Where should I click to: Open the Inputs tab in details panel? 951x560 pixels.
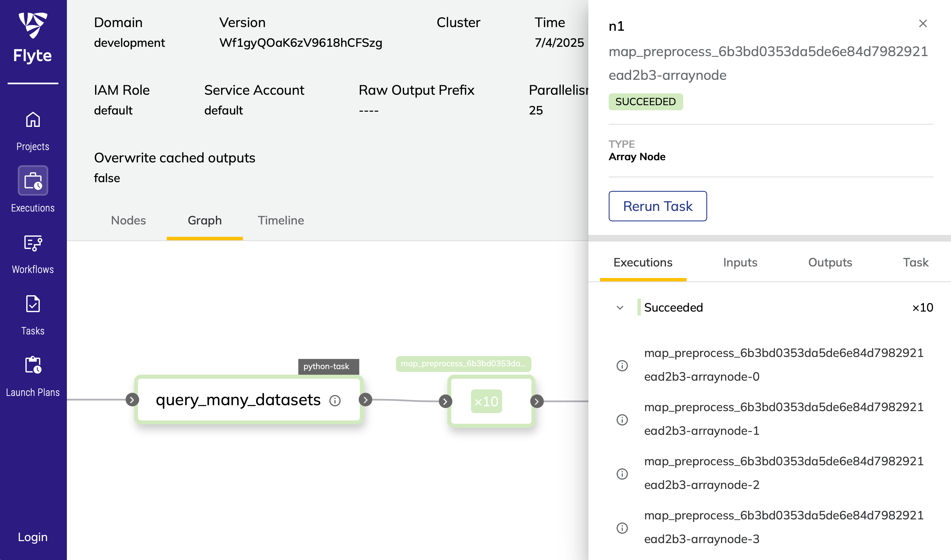[740, 263]
